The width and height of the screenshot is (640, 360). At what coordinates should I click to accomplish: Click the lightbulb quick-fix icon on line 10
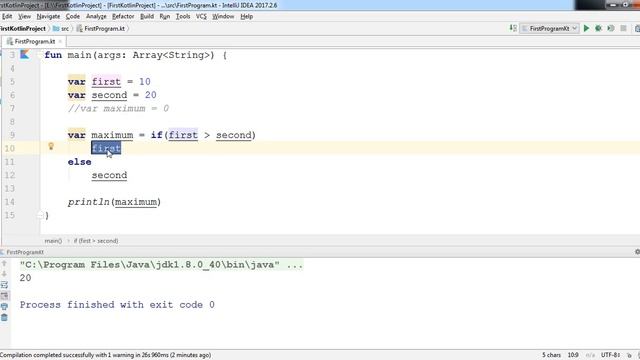pyautogui.click(x=51, y=146)
